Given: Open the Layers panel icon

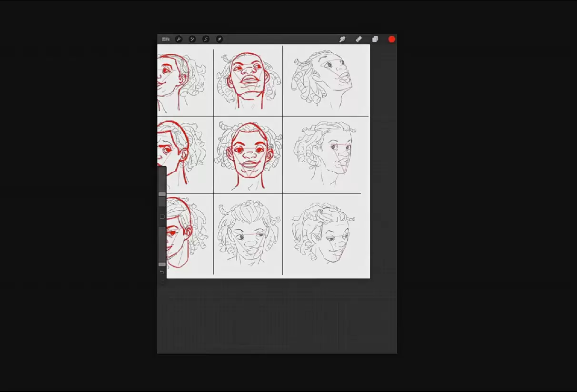Looking at the screenshot, I should (x=375, y=39).
